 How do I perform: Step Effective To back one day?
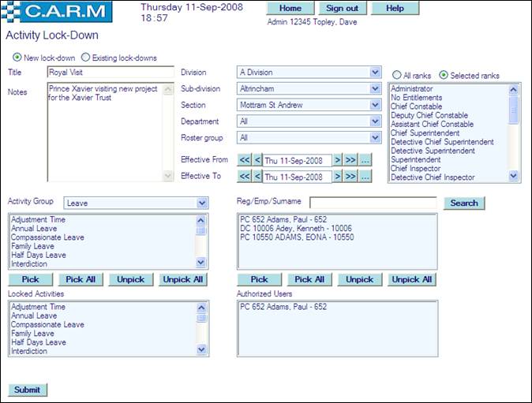click(x=257, y=177)
